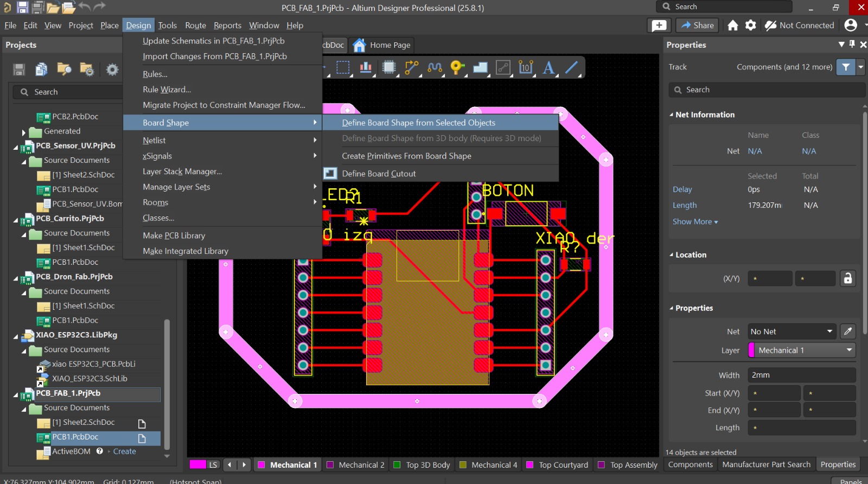The image size is (868, 484).
Task: Open the Net dropdown showing No Net
Action: [x=792, y=332]
